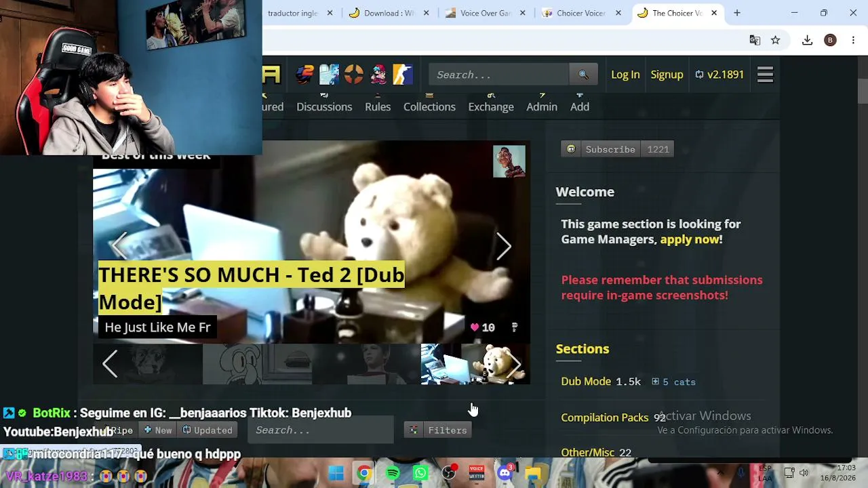Expand the 5 cats subcategories
The image size is (868, 488).
(673, 382)
